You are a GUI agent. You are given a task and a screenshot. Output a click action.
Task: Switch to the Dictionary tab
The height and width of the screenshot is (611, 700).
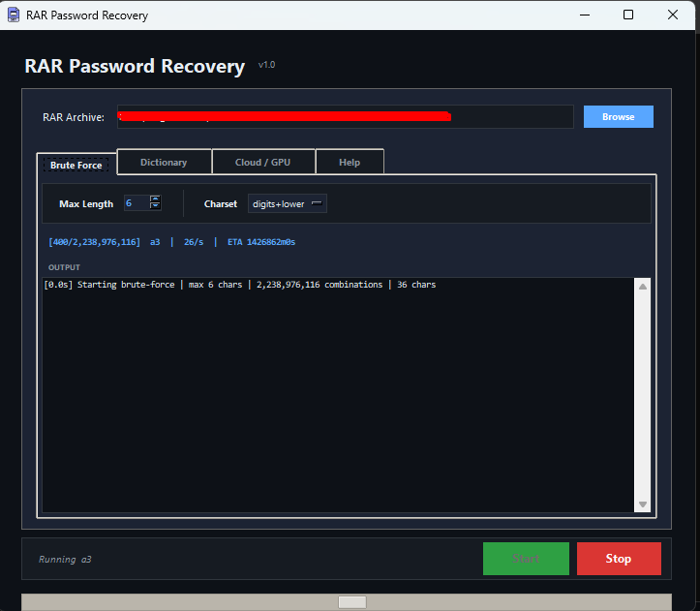[x=164, y=162]
